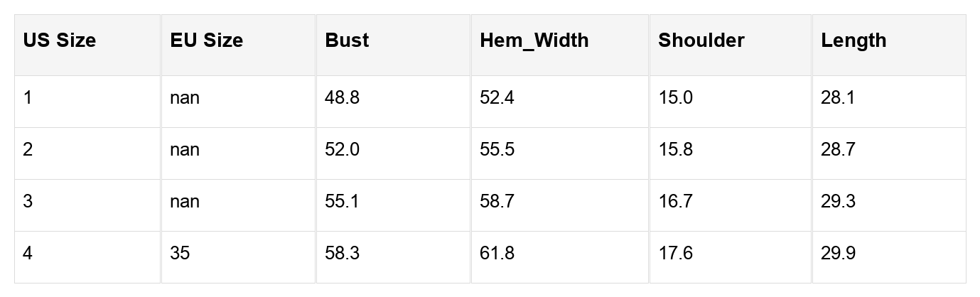This screenshot has height=297, width=980.
Task: Click the US Size column header
Action: click(x=59, y=40)
